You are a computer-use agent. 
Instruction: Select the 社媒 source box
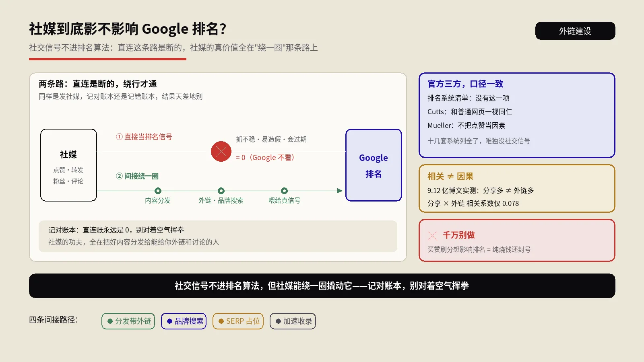pos(68,165)
